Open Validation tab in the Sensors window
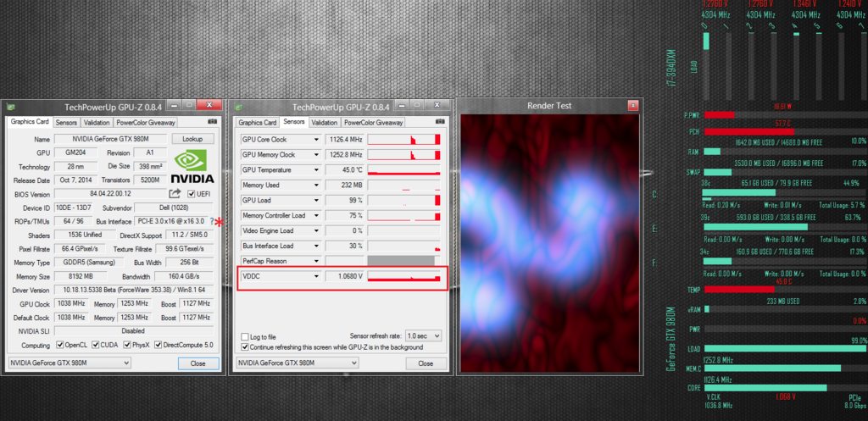 pyautogui.click(x=325, y=123)
